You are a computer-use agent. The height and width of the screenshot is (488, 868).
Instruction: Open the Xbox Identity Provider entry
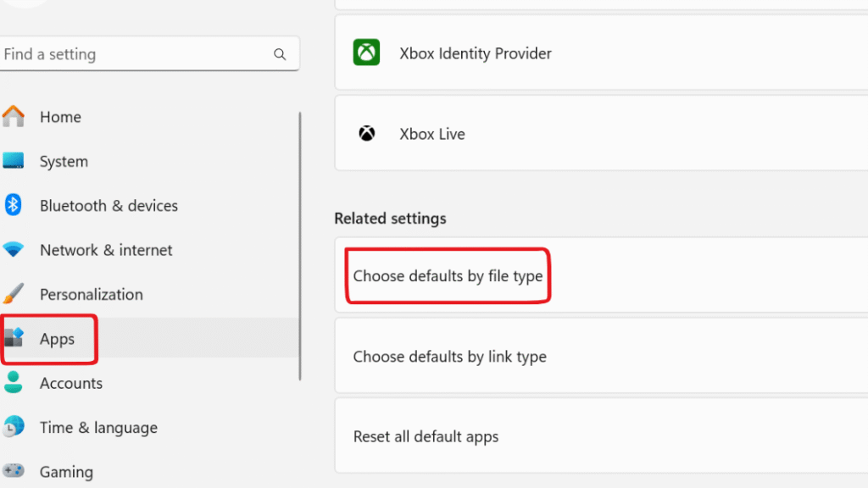[x=601, y=53]
